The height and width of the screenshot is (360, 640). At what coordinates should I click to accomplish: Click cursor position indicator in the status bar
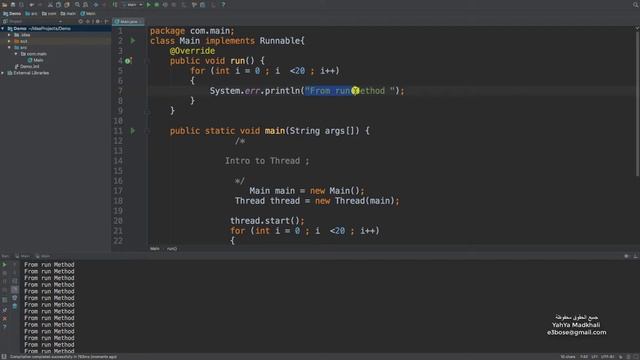[x=584, y=357]
